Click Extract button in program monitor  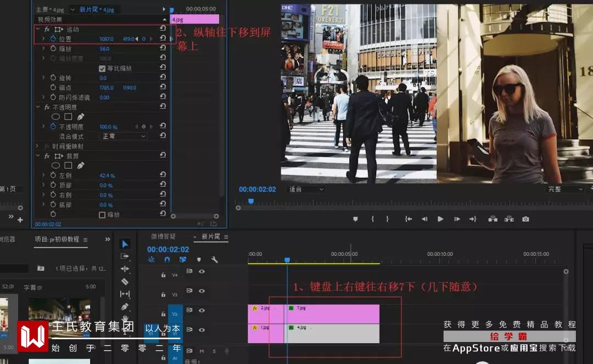(x=509, y=219)
